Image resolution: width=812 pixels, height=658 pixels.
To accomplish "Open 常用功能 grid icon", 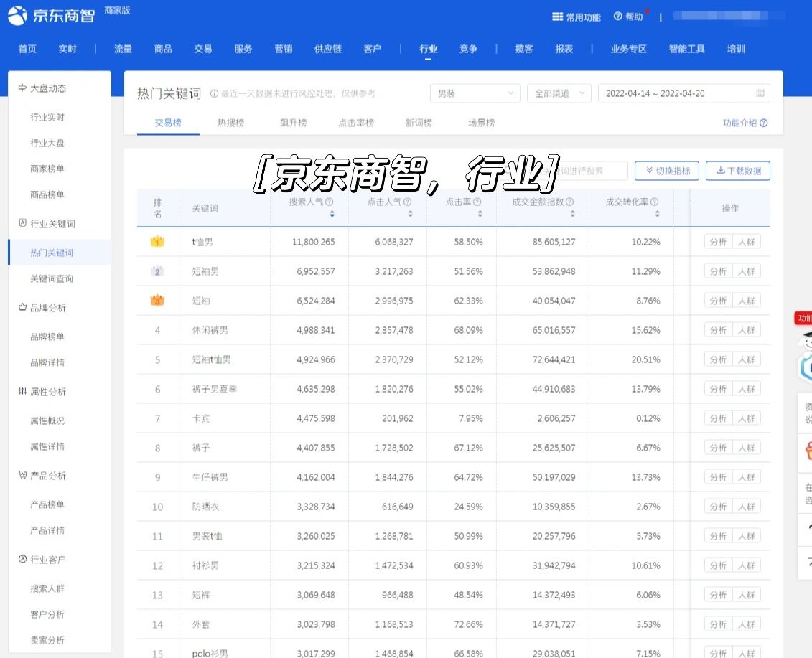I will coord(557,17).
